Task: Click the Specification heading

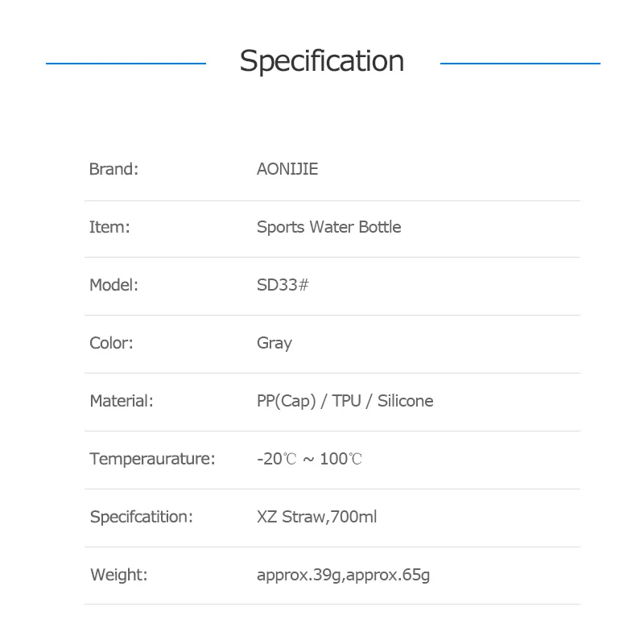Action: 322,61
